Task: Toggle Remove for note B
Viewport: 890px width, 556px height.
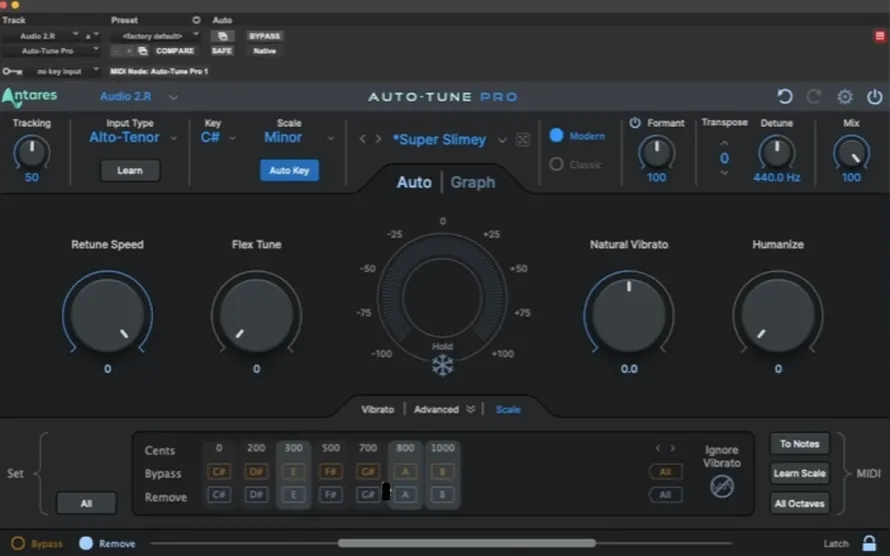Action: 442,495
